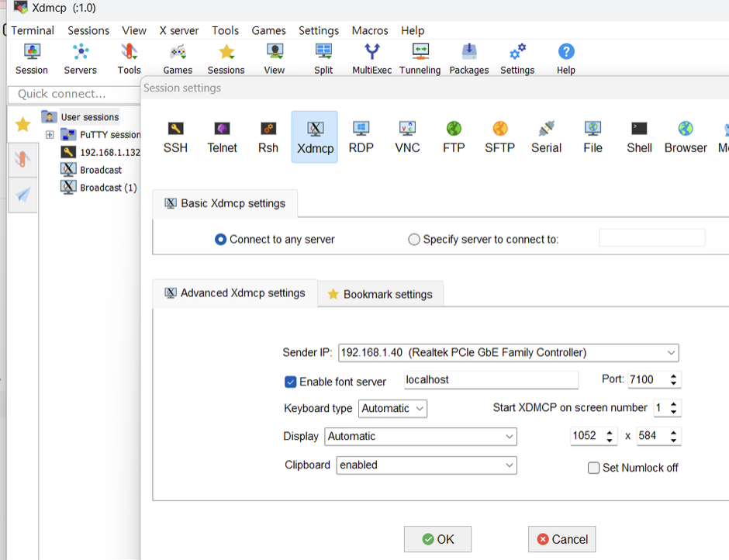
Task: Decrease the display height 584 stepper
Action: 674,440
